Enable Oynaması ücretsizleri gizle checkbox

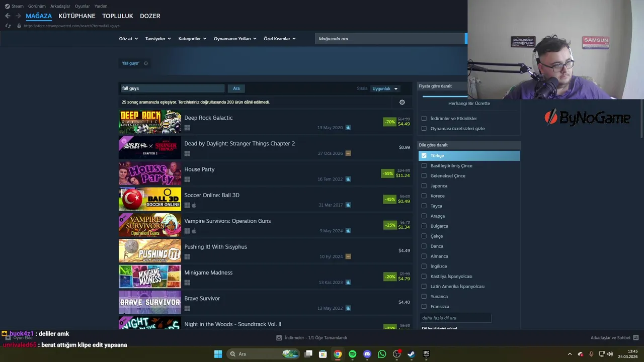click(x=424, y=129)
